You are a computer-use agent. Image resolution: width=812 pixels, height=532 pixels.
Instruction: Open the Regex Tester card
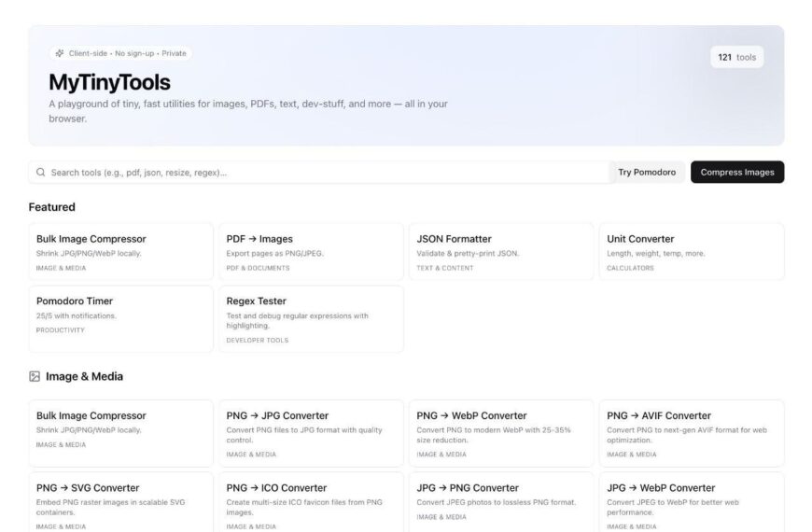tap(311, 318)
